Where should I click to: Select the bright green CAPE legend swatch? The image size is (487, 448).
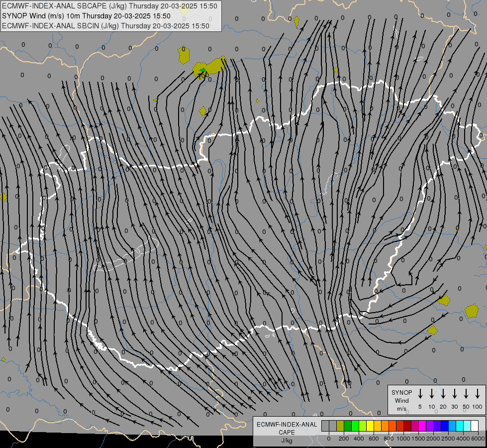pyautogui.click(x=355, y=426)
